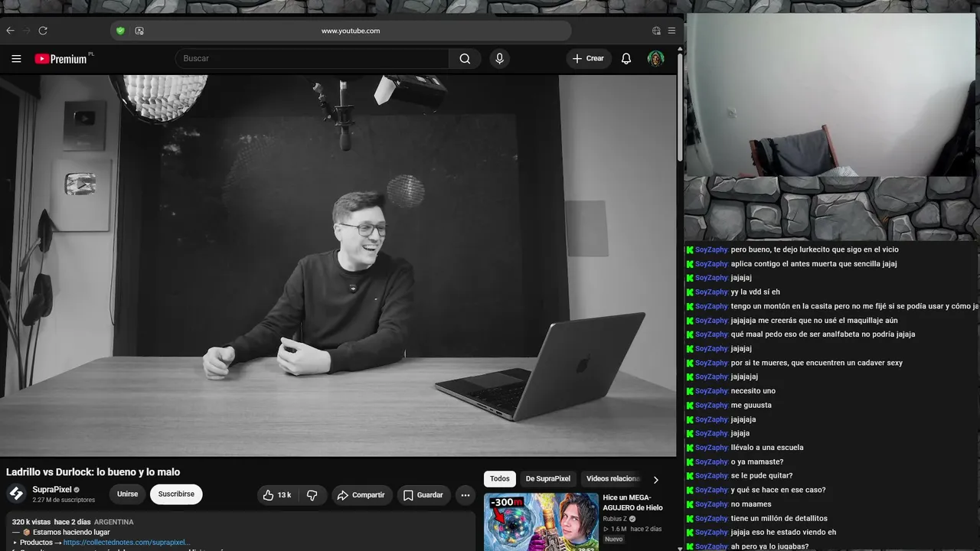
Task: Dislike the video
Action: coord(312,495)
